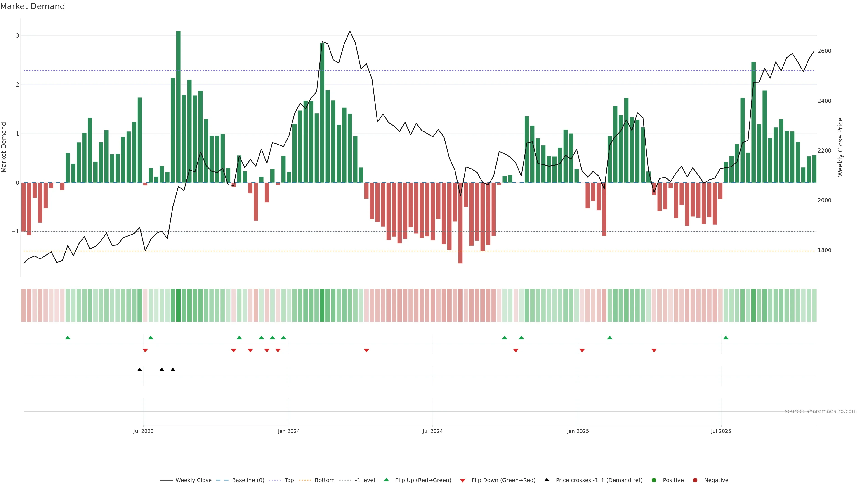Click the red Negative circle in the legend

695,480
